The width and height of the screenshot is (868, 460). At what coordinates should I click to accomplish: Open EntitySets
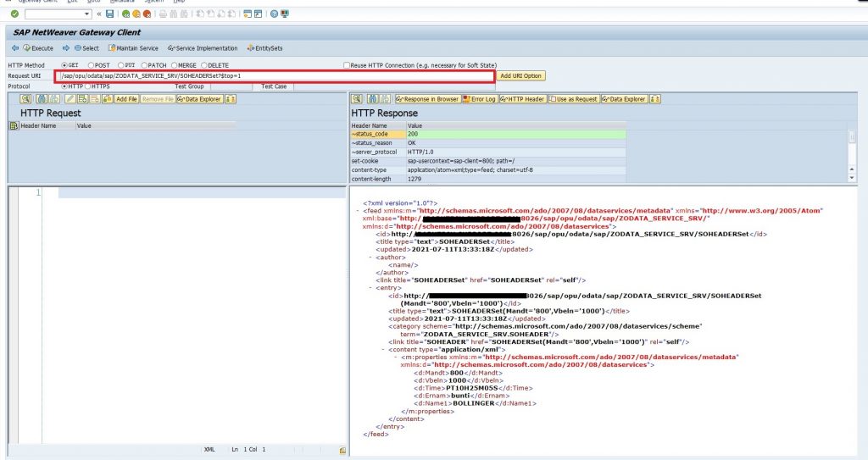[265, 48]
